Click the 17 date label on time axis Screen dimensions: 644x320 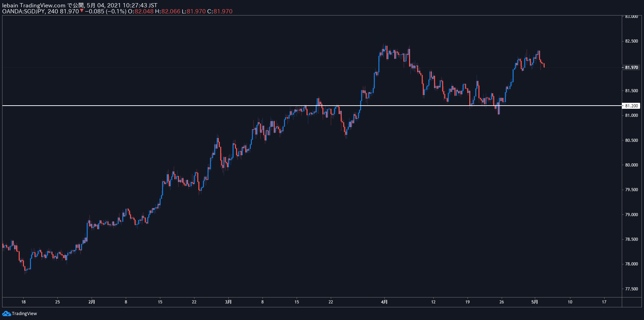tap(604, 302)
